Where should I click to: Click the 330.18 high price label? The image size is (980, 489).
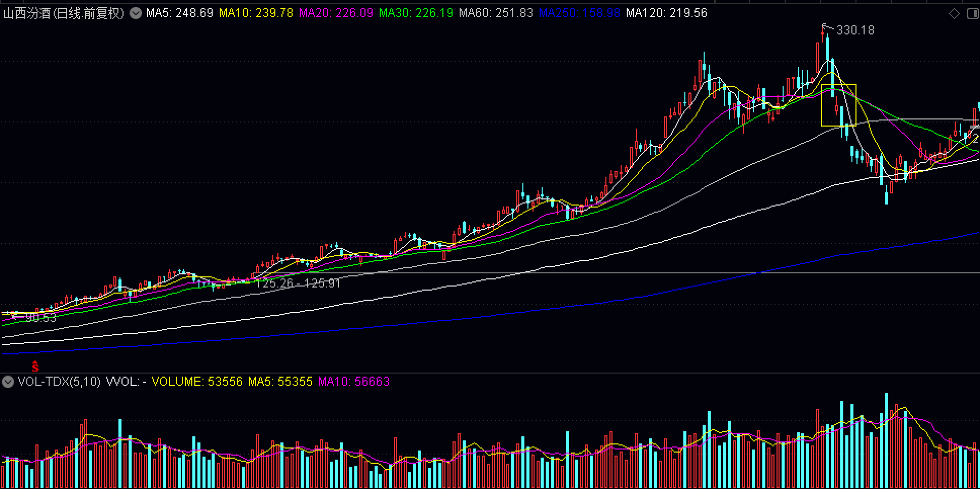[x=855, y=30]
